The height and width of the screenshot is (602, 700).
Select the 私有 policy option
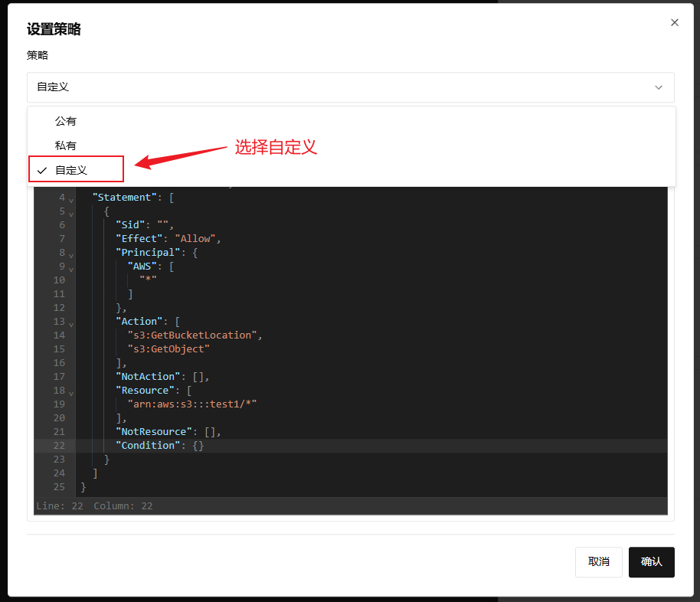pos(66,146)
